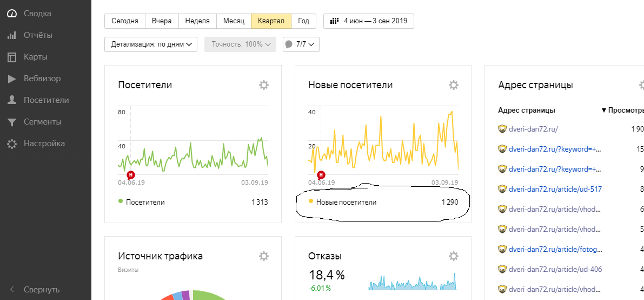Select the Неделя period
The width and height of the screenshot is (644, 300).
pyautogui.click(x=197, y=21)
